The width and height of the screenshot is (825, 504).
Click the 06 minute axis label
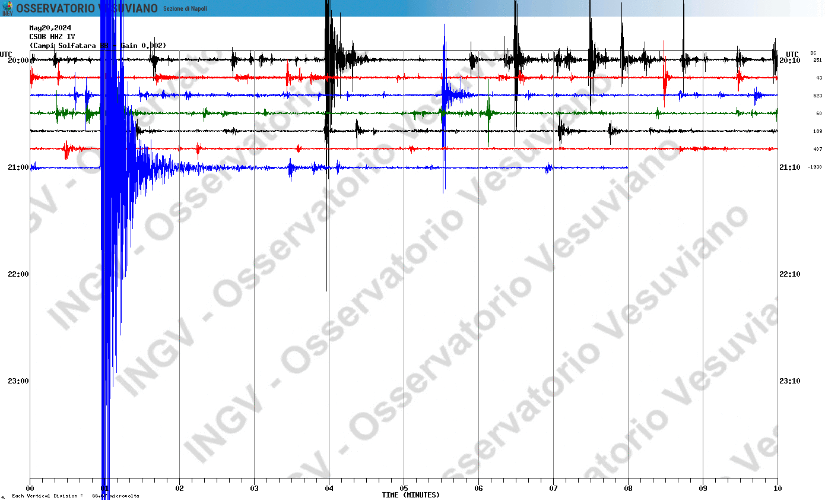coord(478,489)
